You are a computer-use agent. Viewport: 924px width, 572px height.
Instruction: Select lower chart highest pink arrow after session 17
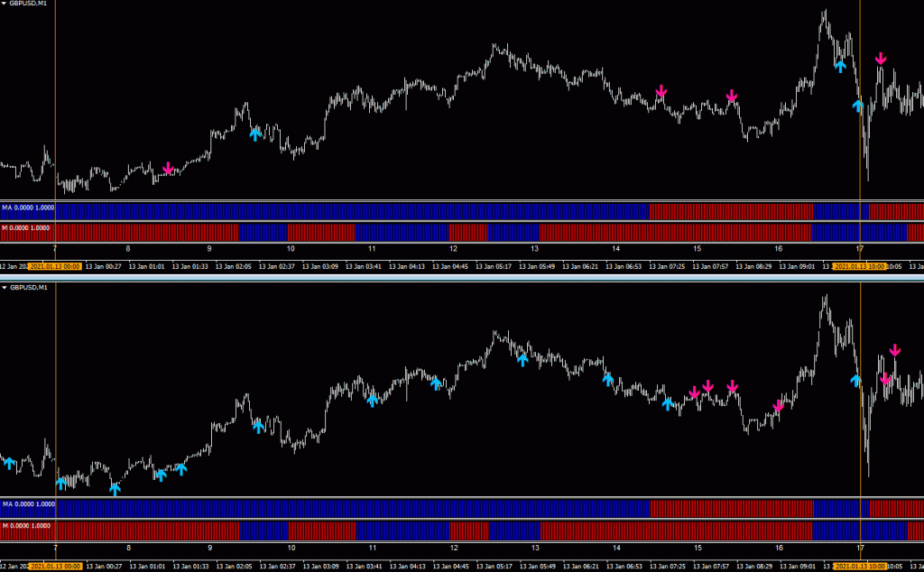895,350
